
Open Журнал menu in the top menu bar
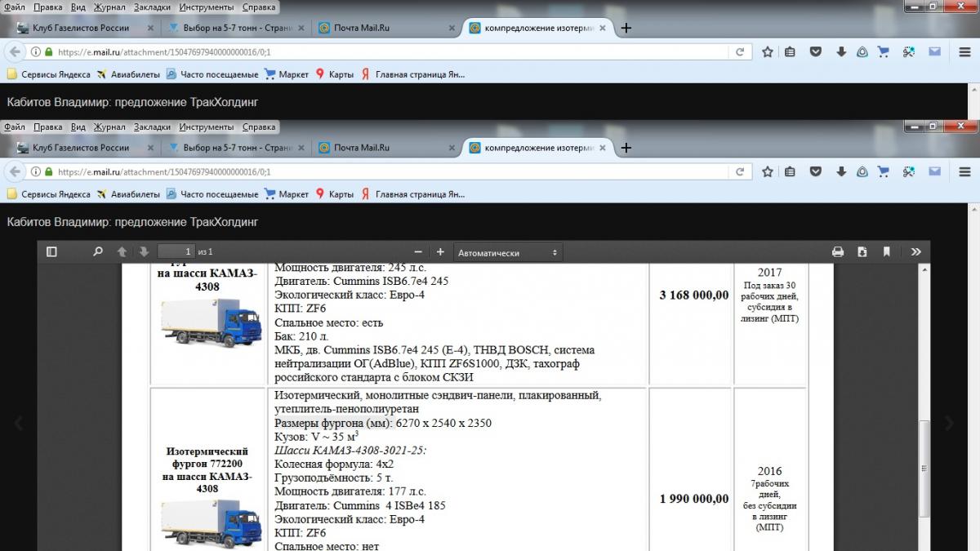click(x=109, y=7)
